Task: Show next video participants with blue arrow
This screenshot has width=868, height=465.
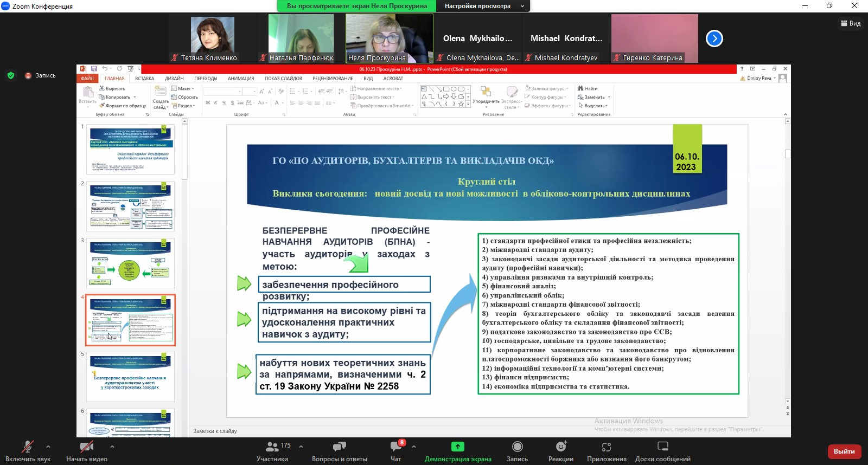Action: (714, 38)
